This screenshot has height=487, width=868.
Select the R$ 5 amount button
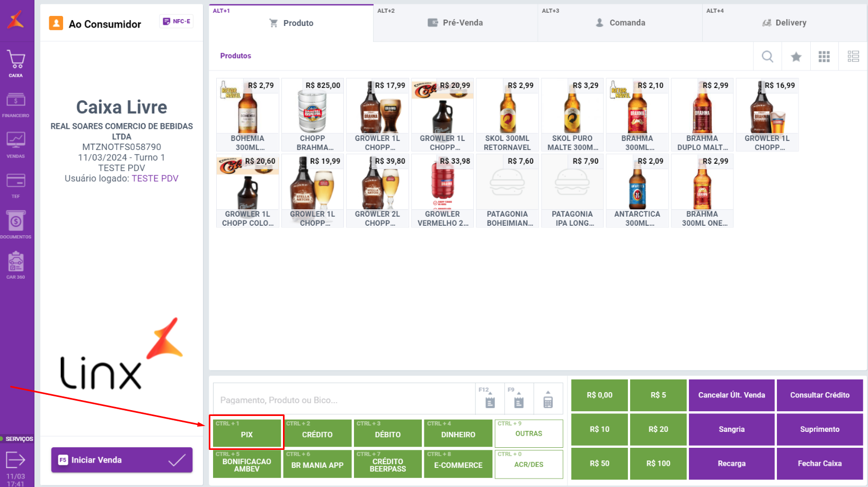658,395
